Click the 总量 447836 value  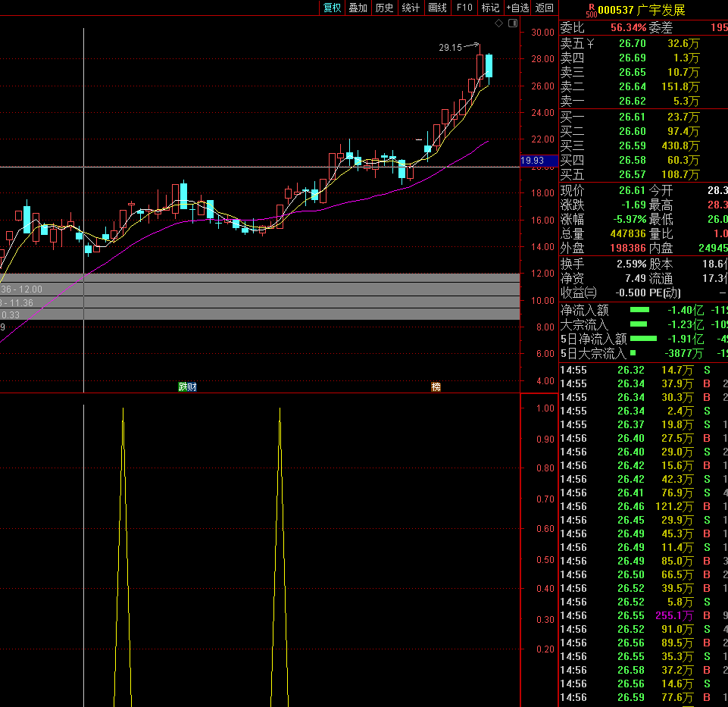pos(628,233)
